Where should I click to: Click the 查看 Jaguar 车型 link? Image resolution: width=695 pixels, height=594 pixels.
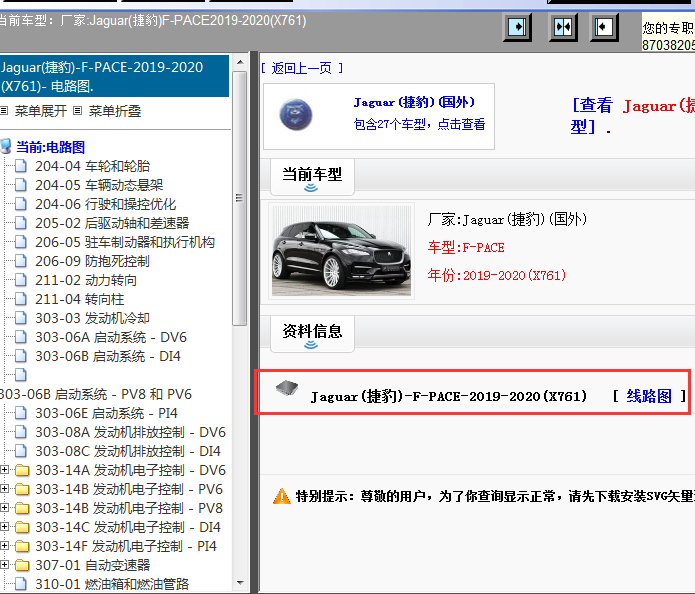coord(633,117)
